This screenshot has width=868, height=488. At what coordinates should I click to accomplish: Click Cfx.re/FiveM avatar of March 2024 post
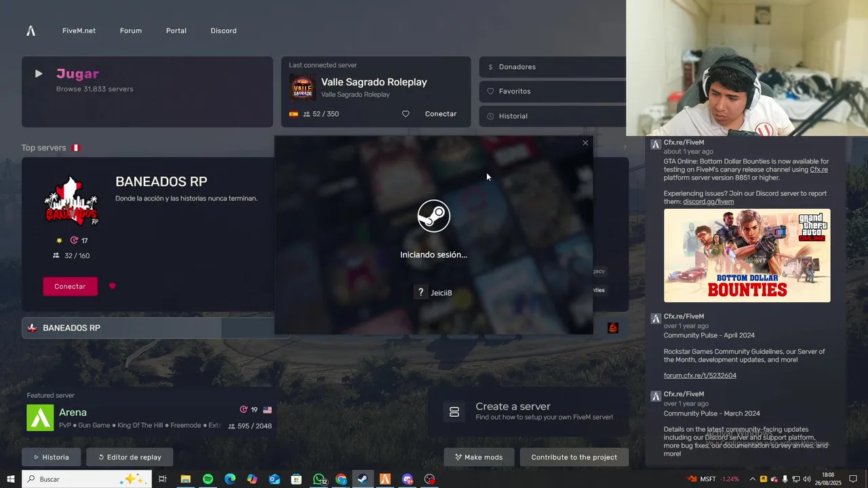(x=655, y=396)
